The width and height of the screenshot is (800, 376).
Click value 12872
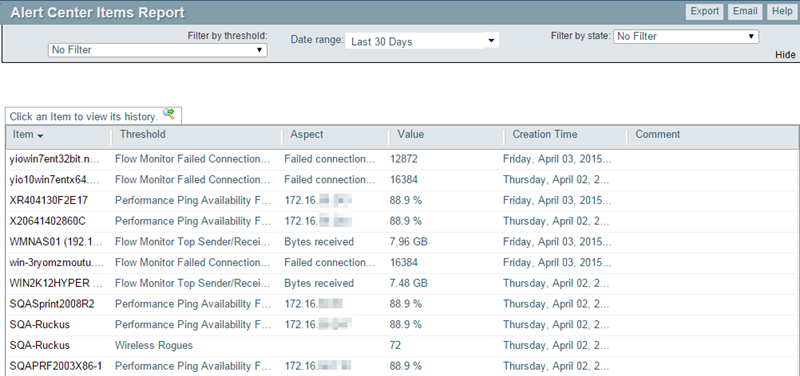[404, 159]
